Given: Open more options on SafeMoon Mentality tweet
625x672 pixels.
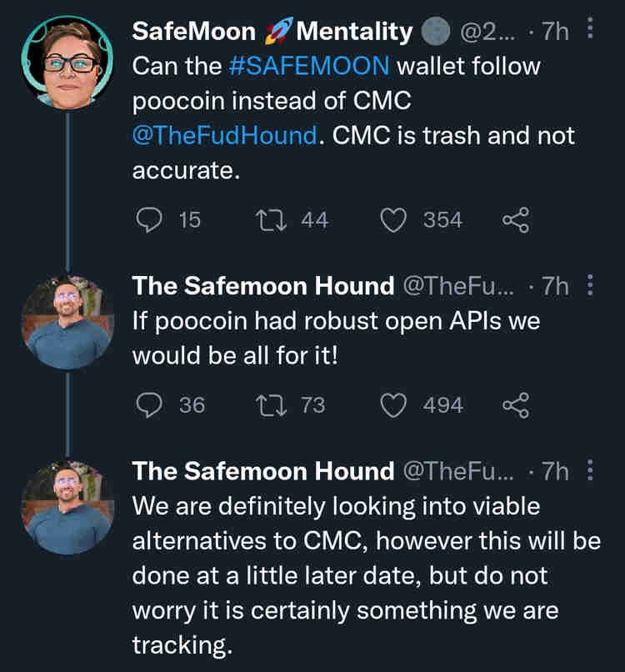Looking at the screenshot, I should coord(591,32).
